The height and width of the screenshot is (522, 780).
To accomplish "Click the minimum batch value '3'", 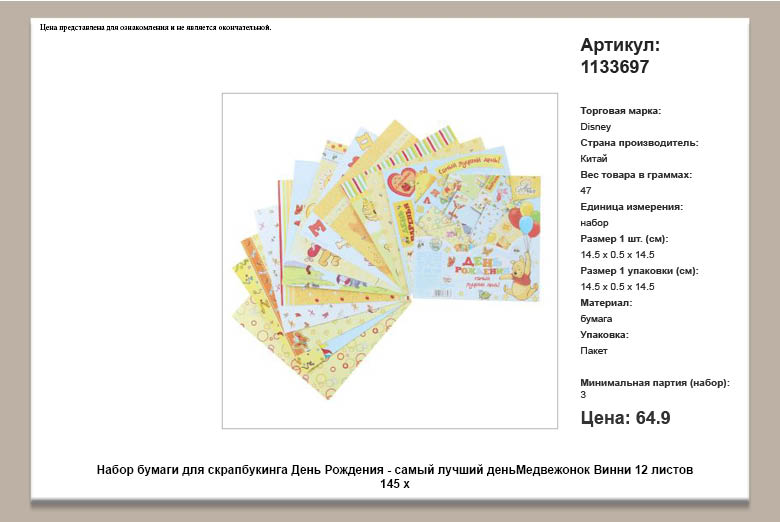I will 583,395.
